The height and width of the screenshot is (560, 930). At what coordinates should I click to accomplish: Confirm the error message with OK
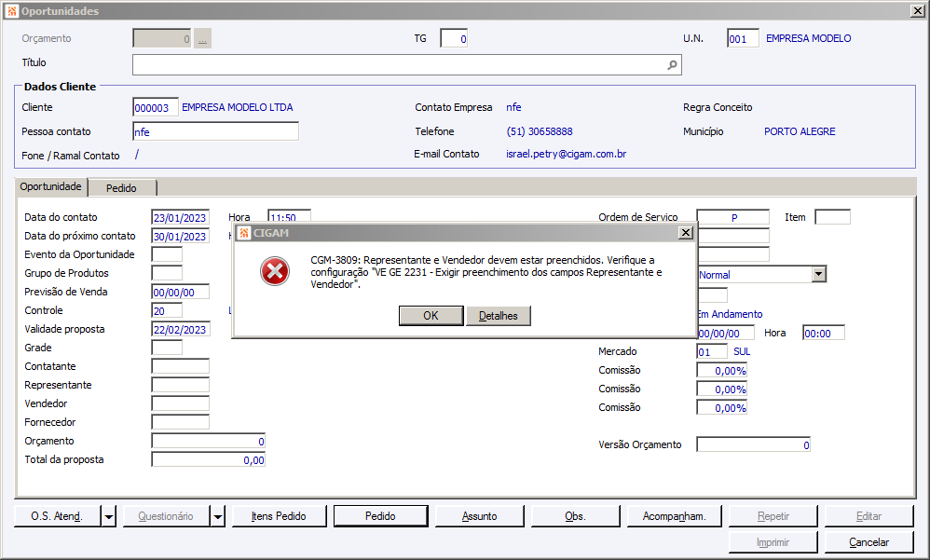point(431,316)
